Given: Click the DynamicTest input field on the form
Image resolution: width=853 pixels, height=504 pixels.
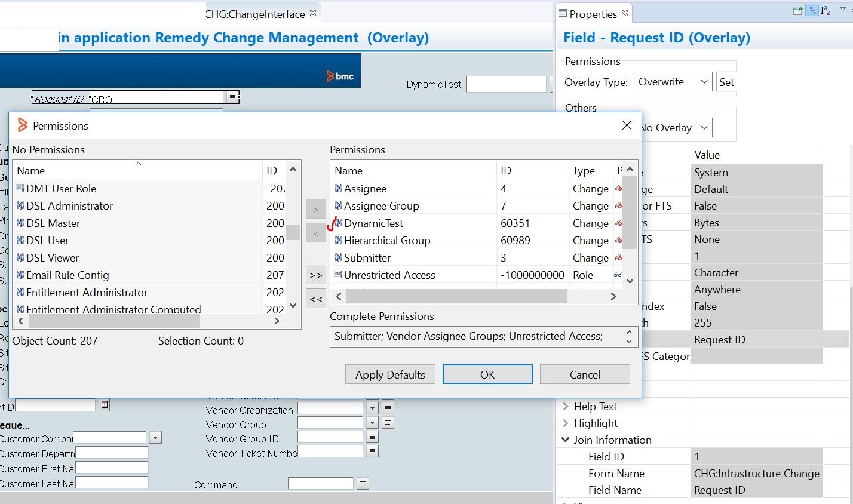Looking at the screenshot, I should click(x=506, y=84).
